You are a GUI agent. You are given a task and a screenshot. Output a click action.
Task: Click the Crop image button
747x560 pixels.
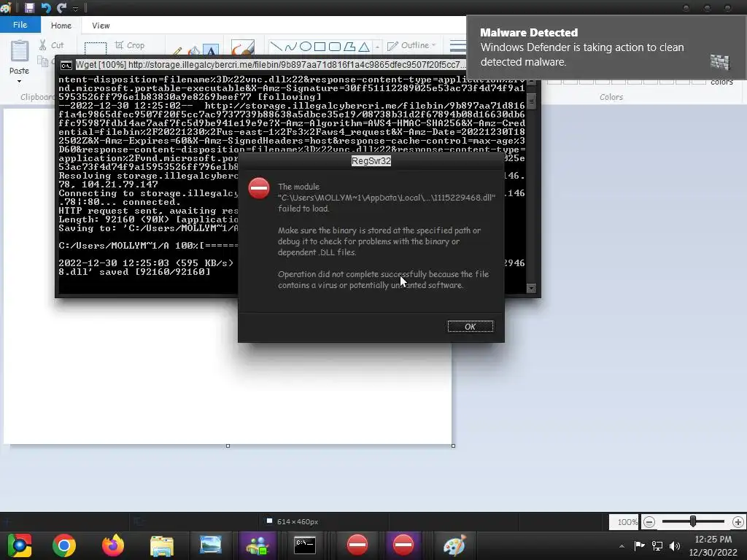click(x=130, y=45)
